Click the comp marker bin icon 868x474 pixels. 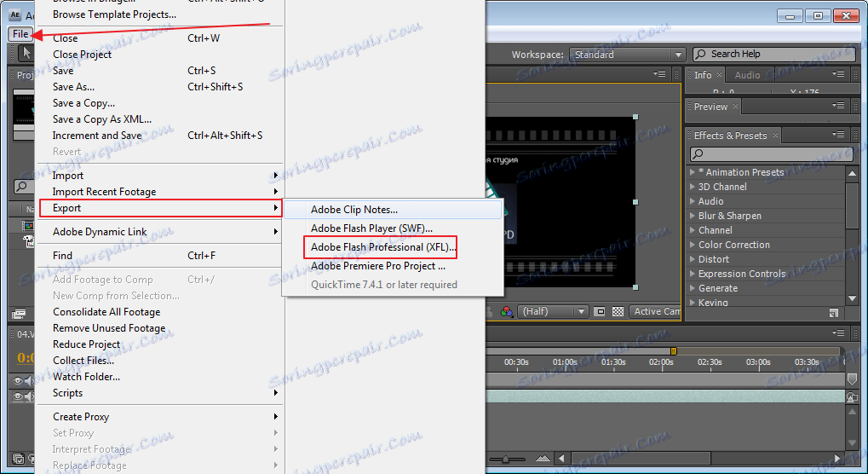click(852, 379)
